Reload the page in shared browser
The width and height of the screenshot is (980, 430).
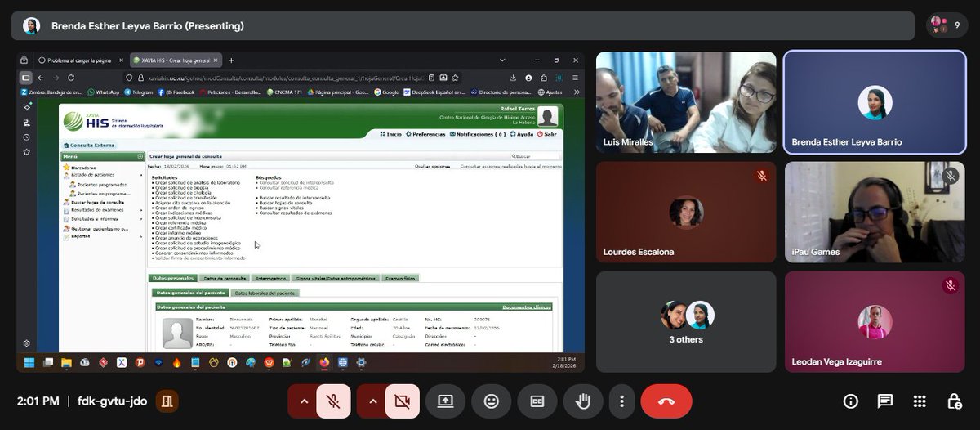pyautogui.click(x=71, y=78)
